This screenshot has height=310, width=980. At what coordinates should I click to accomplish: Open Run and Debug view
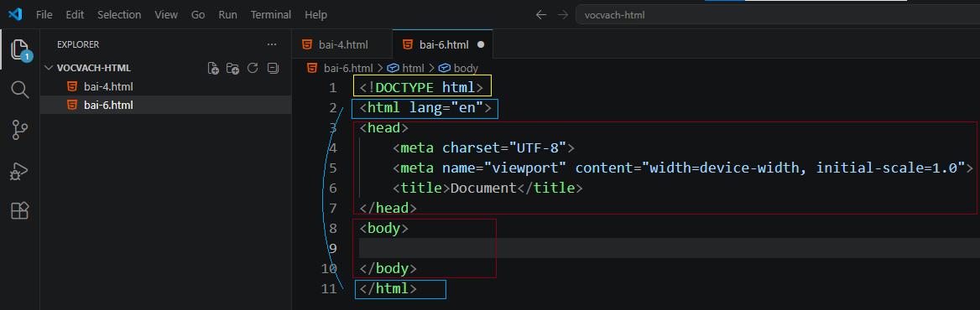tap(19, 171)
